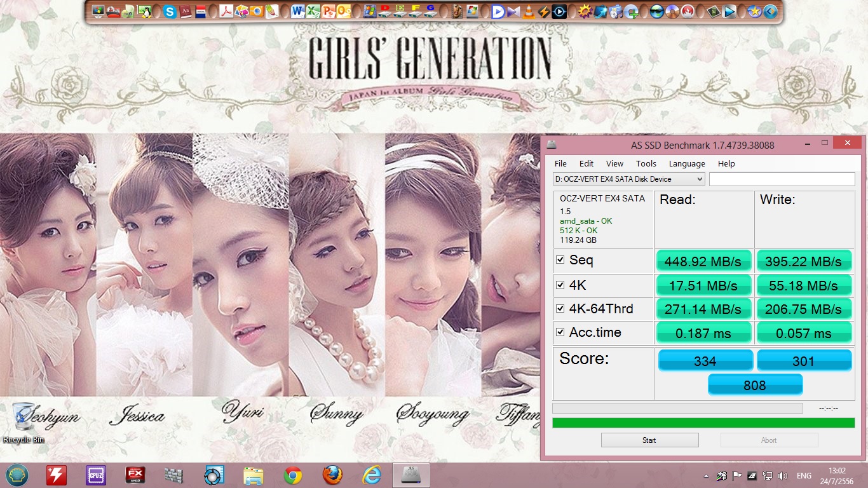Click the 'amd_sata - OK' driver text
This screenshot has width=868, height=488.
pyautogui.click(x=586, y=220)
